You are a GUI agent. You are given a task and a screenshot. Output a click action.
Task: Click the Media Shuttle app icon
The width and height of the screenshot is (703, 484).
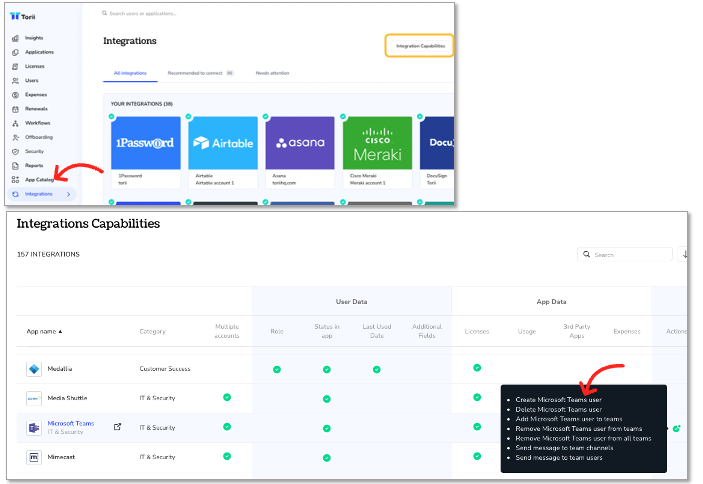[x=34, y=398]
